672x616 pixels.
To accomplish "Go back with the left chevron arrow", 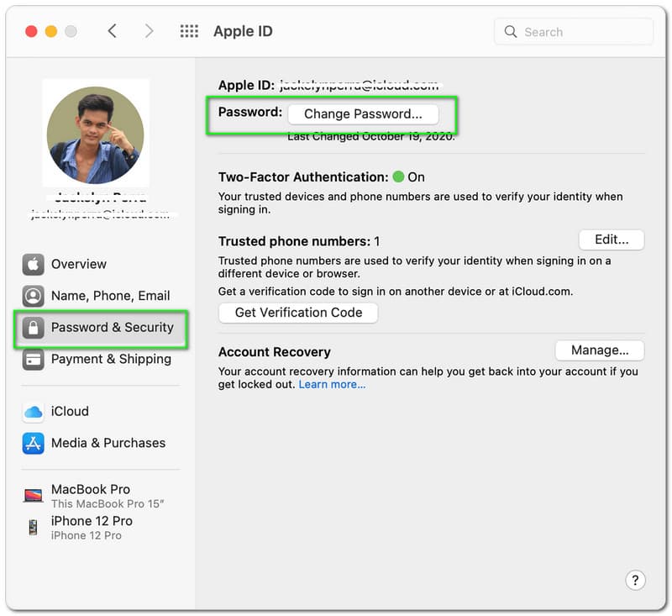I will (x=113, y=31).
